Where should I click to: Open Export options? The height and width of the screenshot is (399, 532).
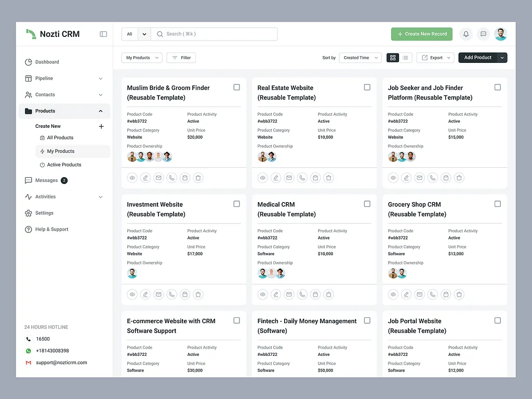pyautogui.click(x=435, y=58)
